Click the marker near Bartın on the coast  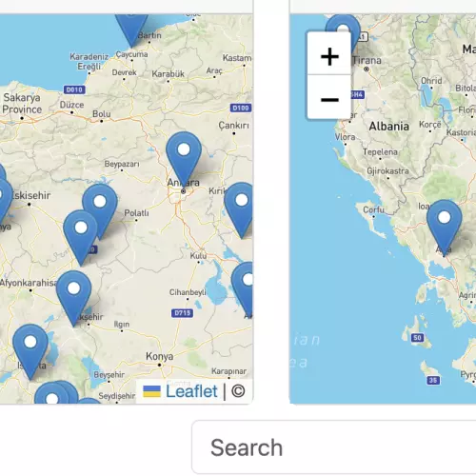[x=131, y=29]
